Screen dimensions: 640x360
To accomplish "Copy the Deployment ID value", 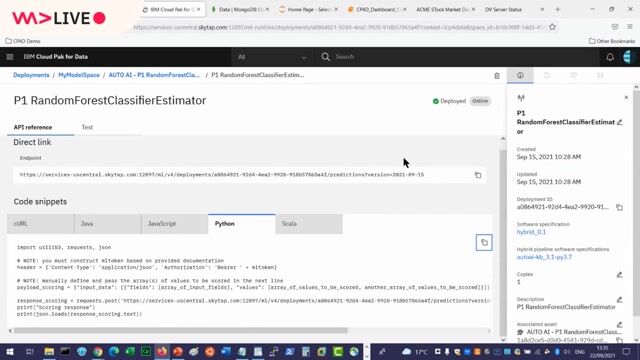I will coord(619,207).
